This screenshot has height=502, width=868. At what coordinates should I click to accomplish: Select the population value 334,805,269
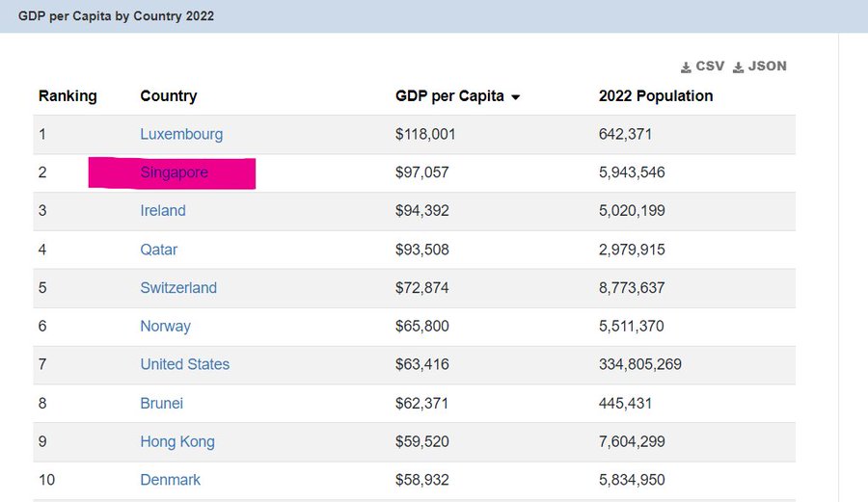[640, 364]
